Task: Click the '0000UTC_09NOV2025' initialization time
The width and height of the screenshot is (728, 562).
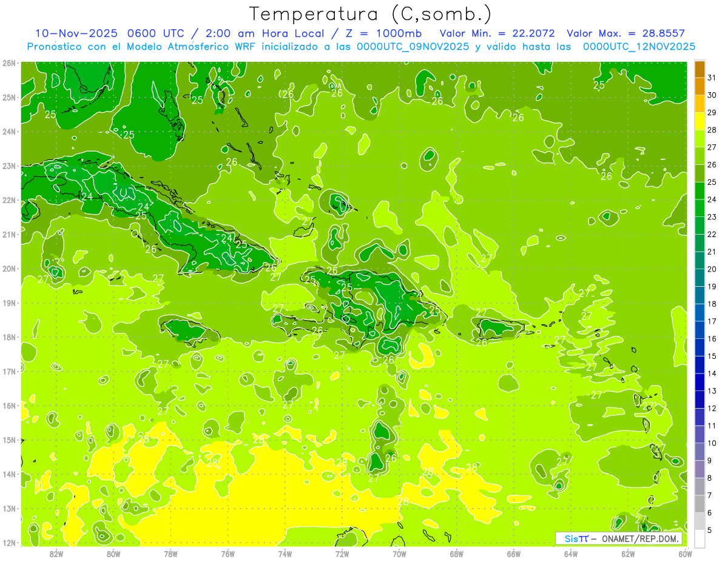Action: point(413,46)
